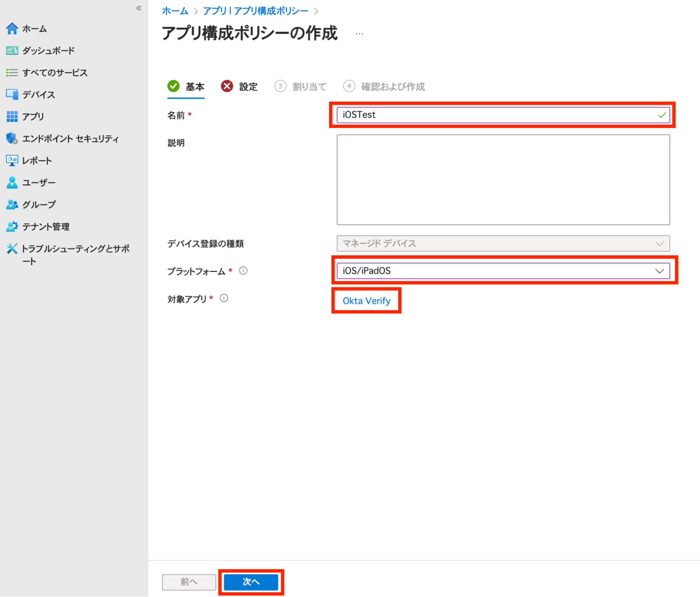Click the Endpoint Security shield icon
Screen dimensions: 700x597
click(x=12, y=139)
